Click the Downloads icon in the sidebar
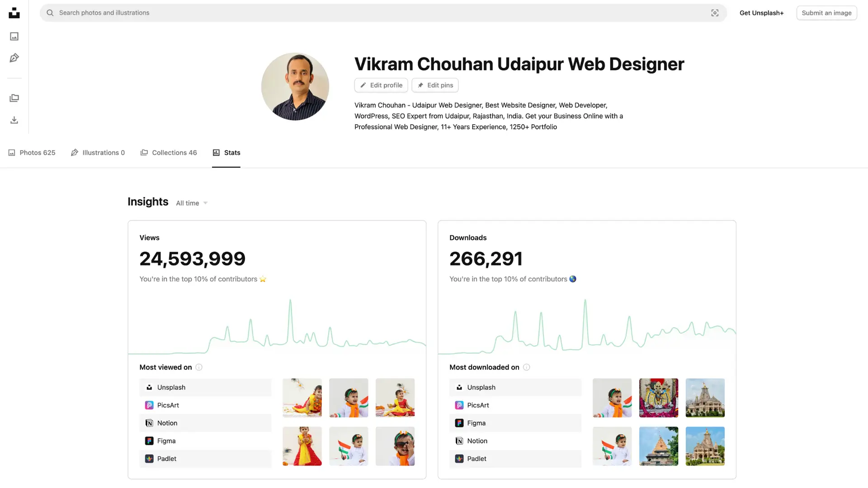Screen dimensions: 868x488 pos(14,120)
